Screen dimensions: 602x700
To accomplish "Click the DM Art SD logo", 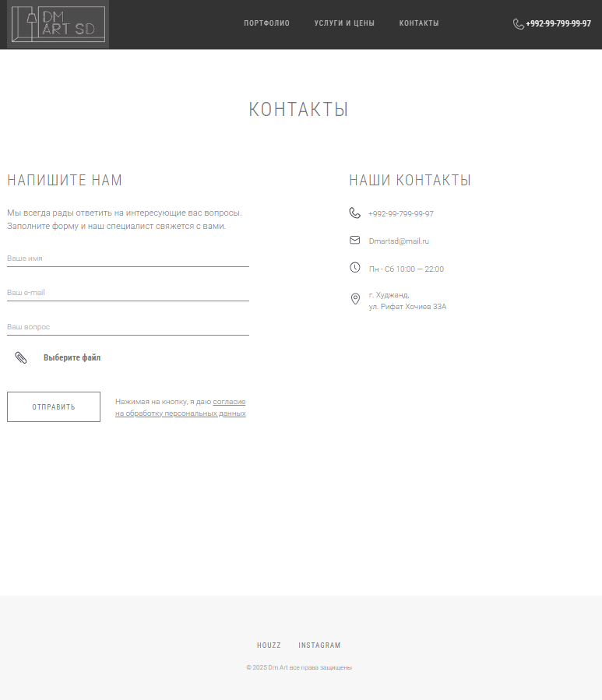I will (x=58, y=24).
